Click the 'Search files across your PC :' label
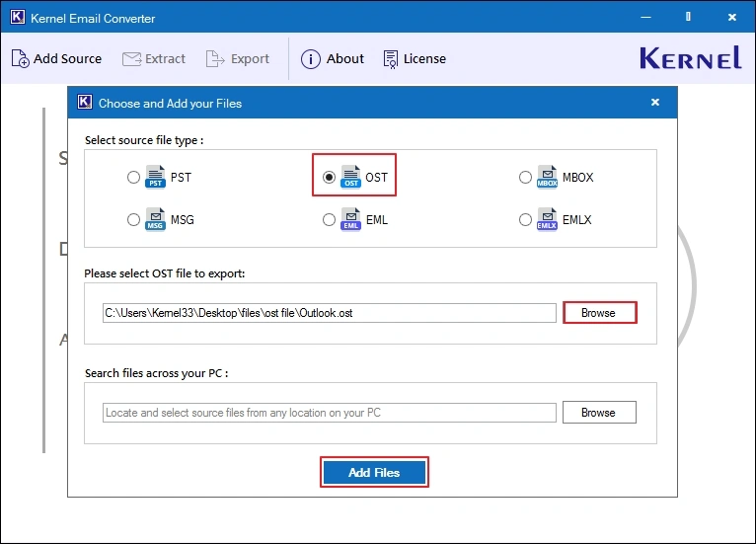 coord(156,373)
